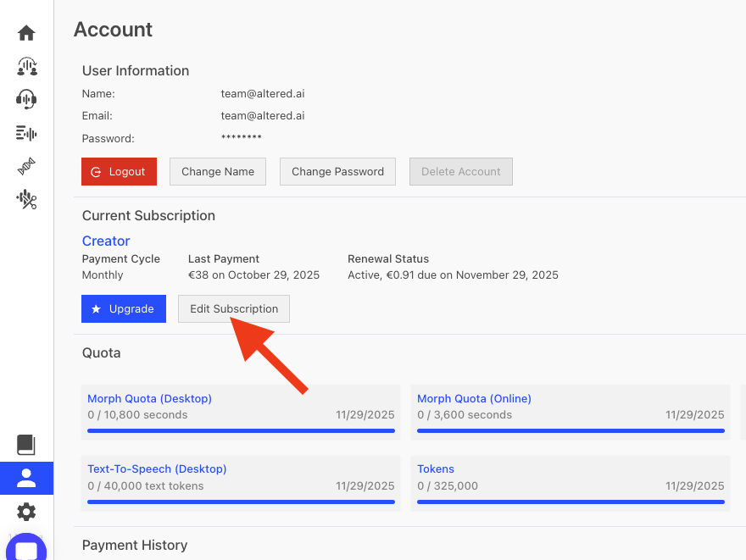Click the DNA helix icon in sidebar
The height and width of the screenshot is (560, 746).
coord(26,166)
